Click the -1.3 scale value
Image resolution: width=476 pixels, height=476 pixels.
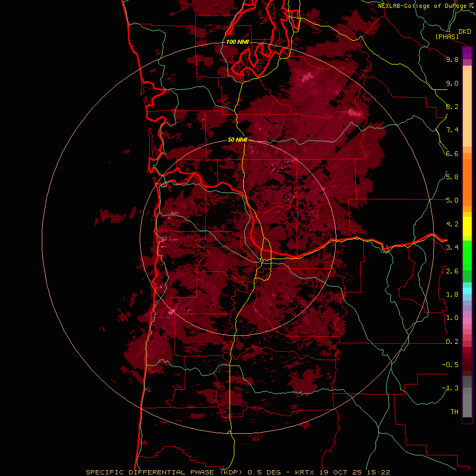pyautogui.click(x=450, y=388)
